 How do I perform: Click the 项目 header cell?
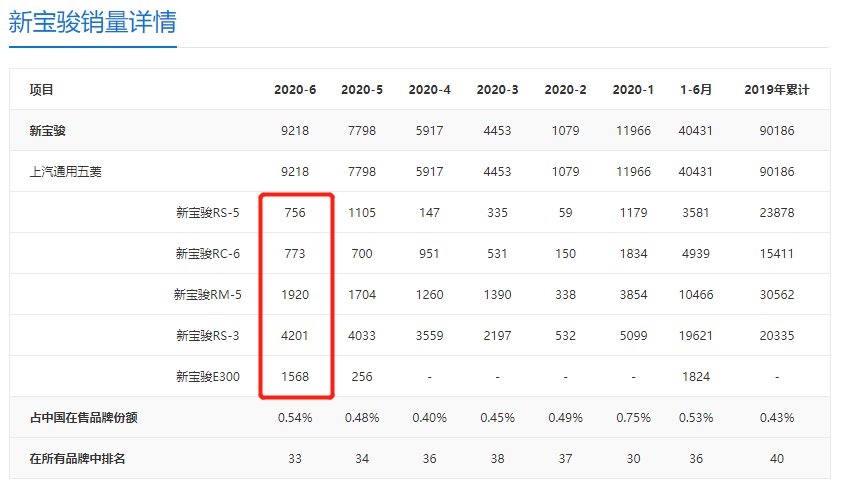point(42,90)
